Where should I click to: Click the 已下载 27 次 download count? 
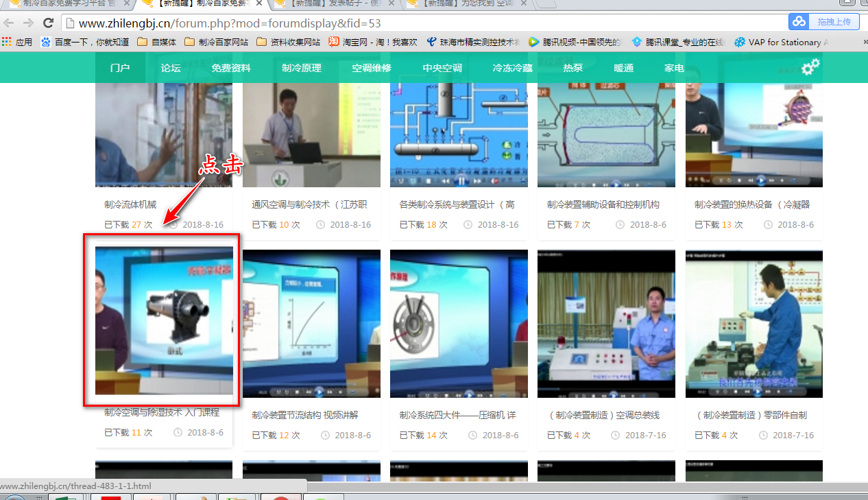point(128,224)
